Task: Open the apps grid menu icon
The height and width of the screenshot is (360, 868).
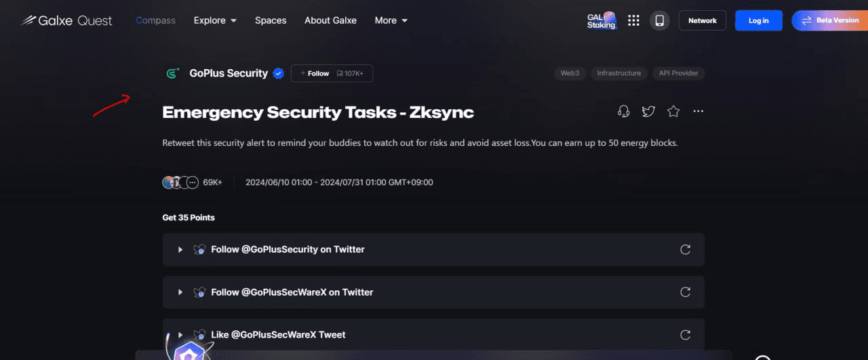Action: [x=633, y=20]
